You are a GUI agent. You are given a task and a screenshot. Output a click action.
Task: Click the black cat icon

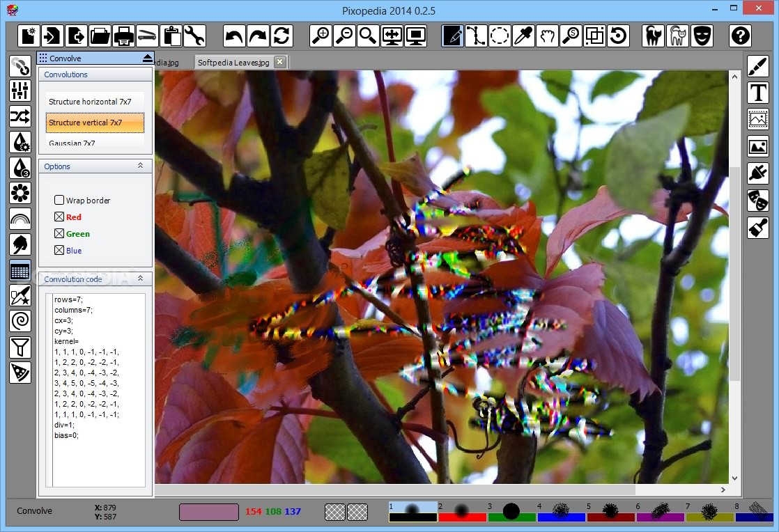click(653, 36)
